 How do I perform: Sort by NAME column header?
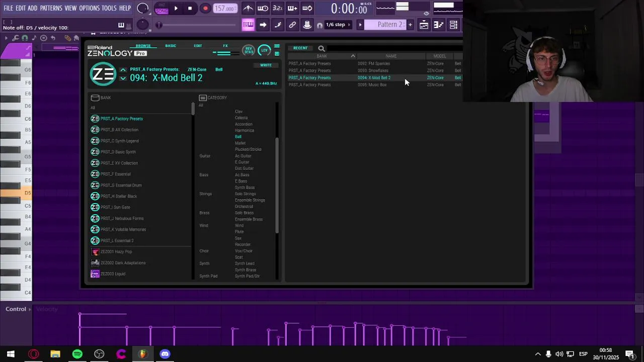(391, 56)
